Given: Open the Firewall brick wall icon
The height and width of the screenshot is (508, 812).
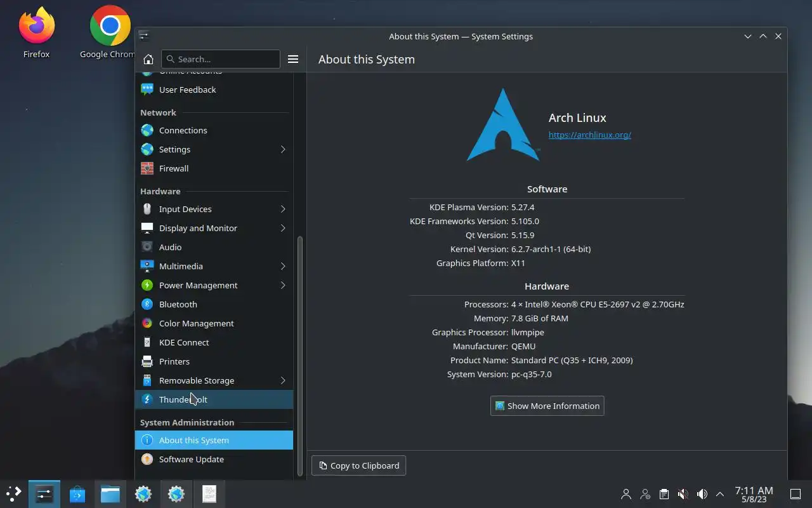Looking at the screenshot, I should tap(147, 168).
